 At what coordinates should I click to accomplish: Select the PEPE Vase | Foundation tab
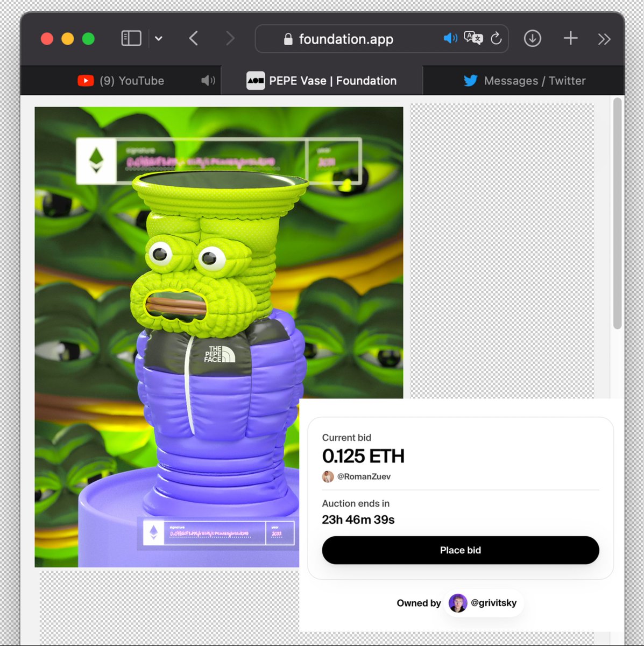coord(322,81)
